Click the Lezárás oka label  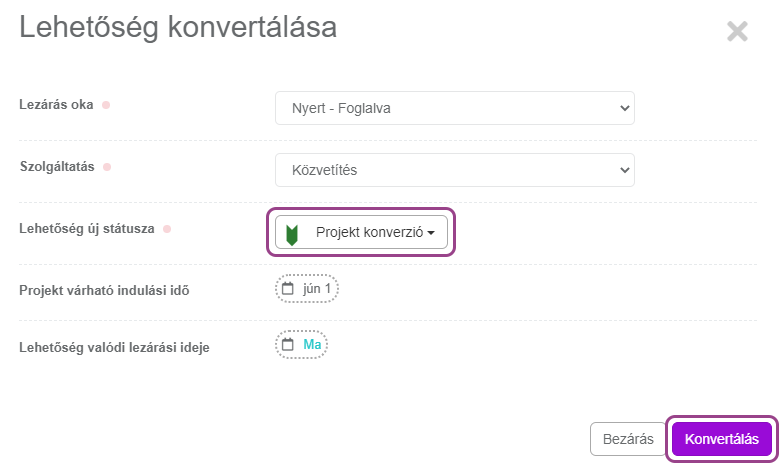[x=56, y=105]
